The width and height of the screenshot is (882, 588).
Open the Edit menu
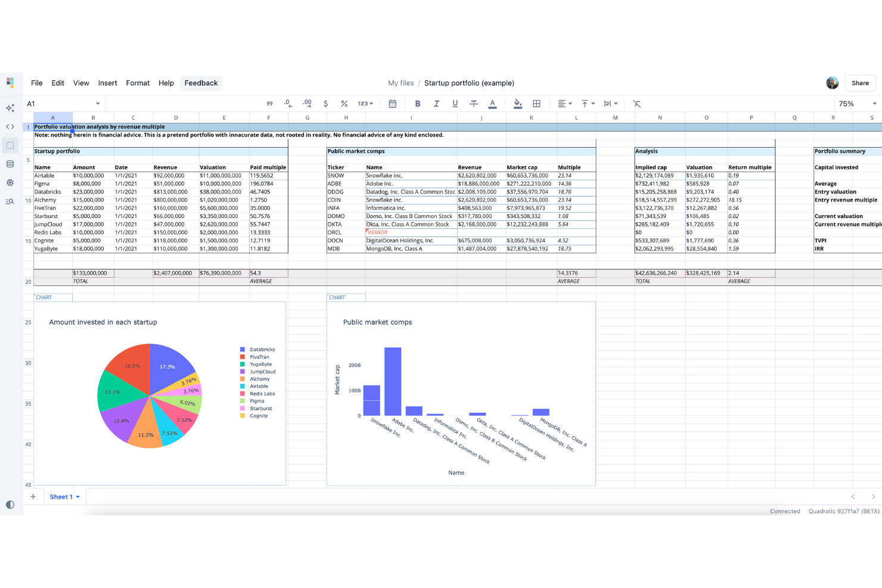tap(58, 83)
